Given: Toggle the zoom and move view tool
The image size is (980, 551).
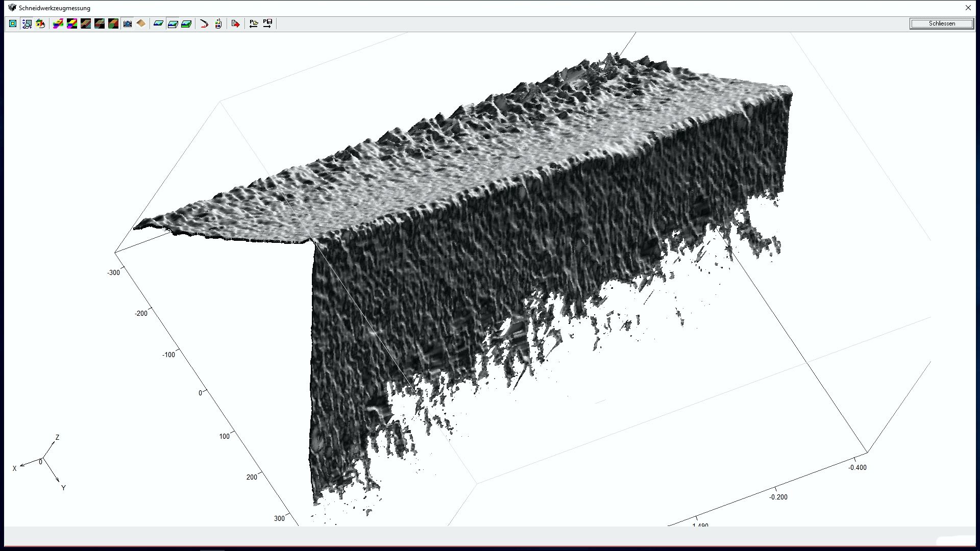Looking at the screenshot, I should [27, 23].
